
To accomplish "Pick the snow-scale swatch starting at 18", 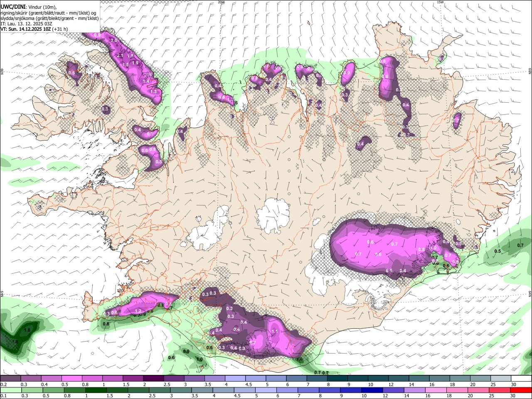I will pyautogui.click(x=460, y=379).
